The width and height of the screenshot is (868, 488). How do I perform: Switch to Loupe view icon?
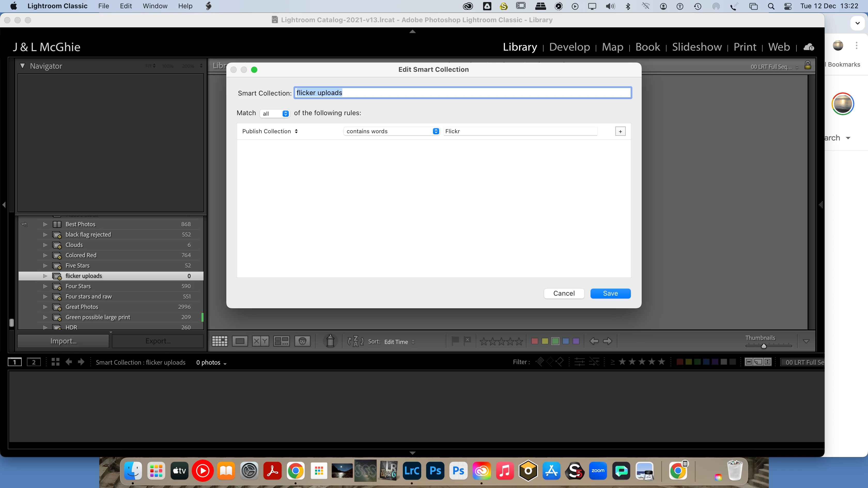(240, 341)
